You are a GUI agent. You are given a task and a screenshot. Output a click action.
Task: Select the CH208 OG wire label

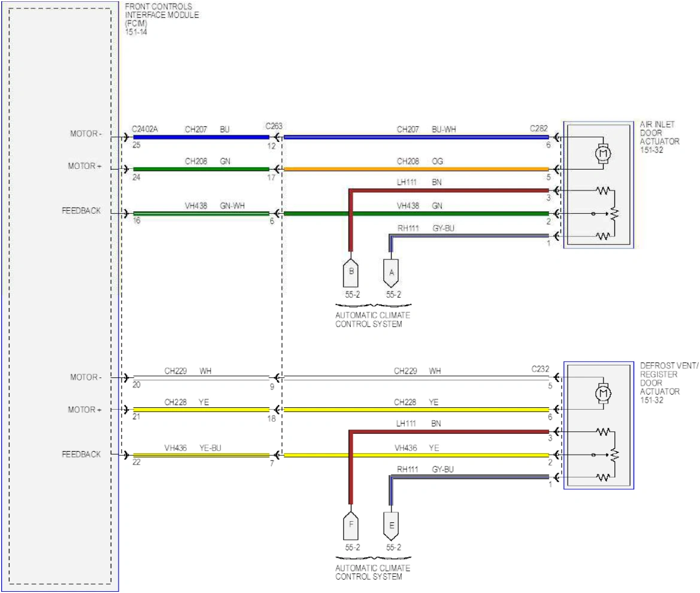(x=420, y=161)
